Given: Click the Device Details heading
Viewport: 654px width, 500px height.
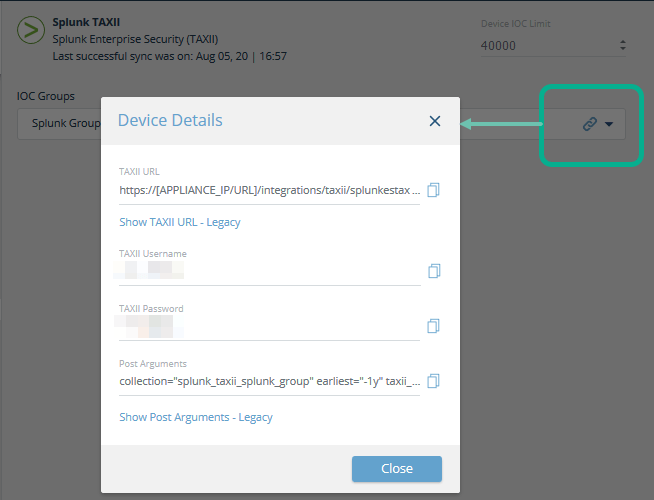Looking at the screenshot, I should (170, 120).
